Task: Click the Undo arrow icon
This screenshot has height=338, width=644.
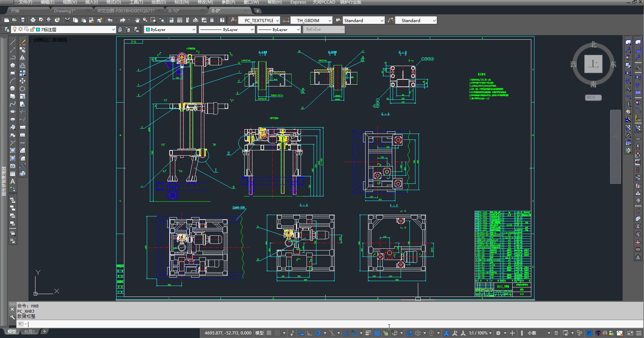Action: coord(110,20)
